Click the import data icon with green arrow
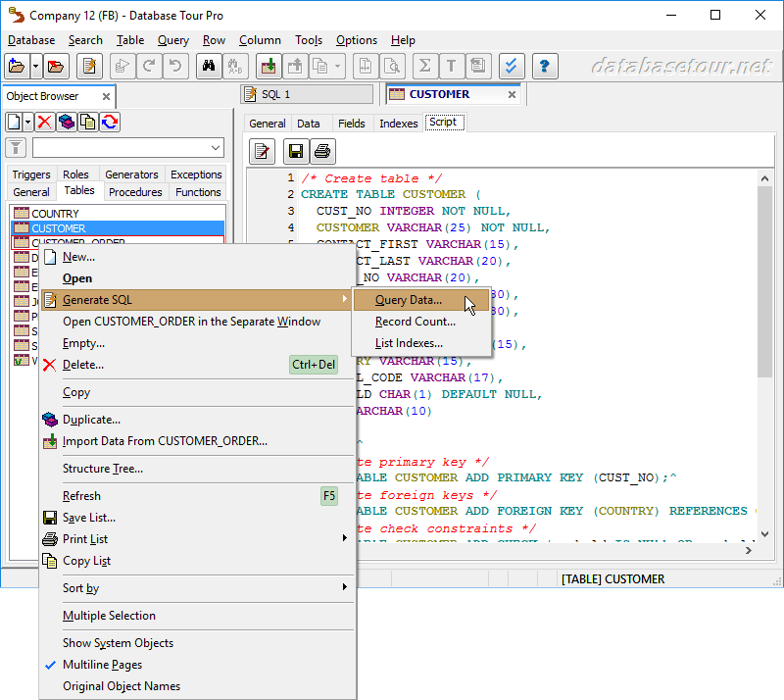The height and width of the screenshot is (700, 784). pos(268,67)
